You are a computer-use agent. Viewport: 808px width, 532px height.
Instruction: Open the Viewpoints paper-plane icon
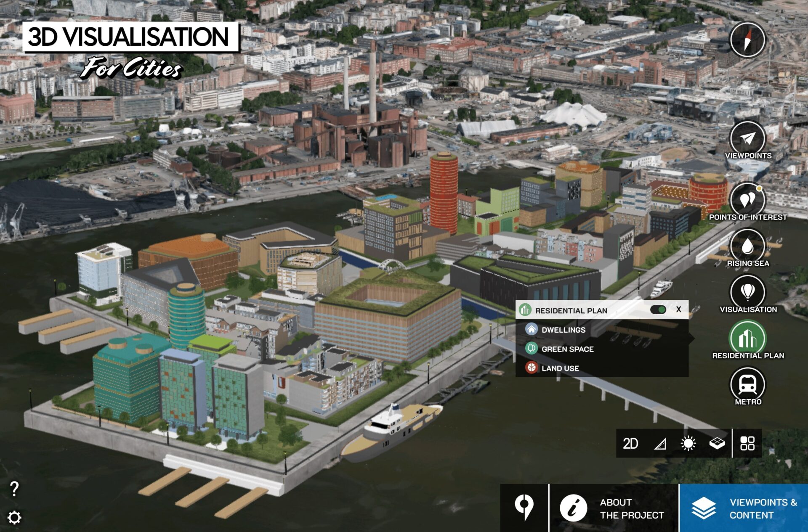(x=747, y=139)
